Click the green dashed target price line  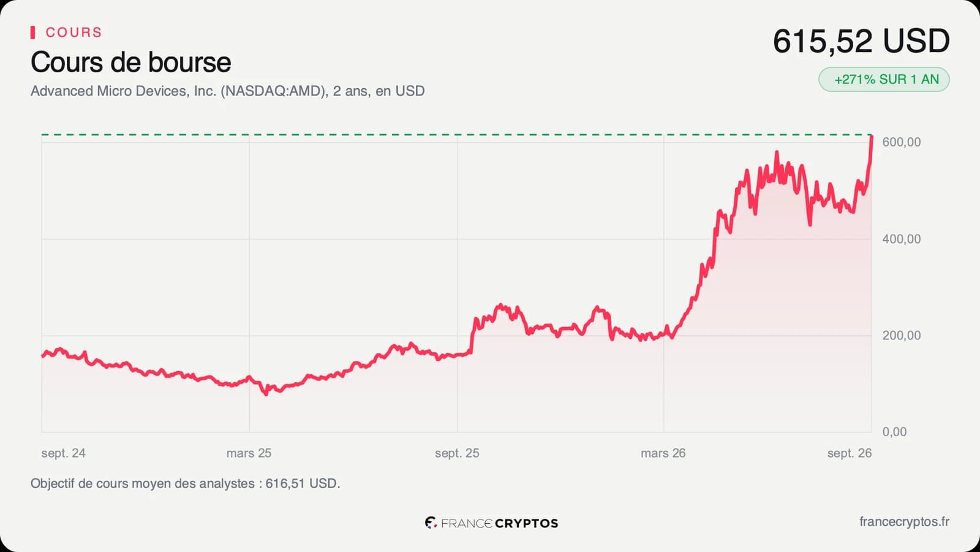coord(456,134)
